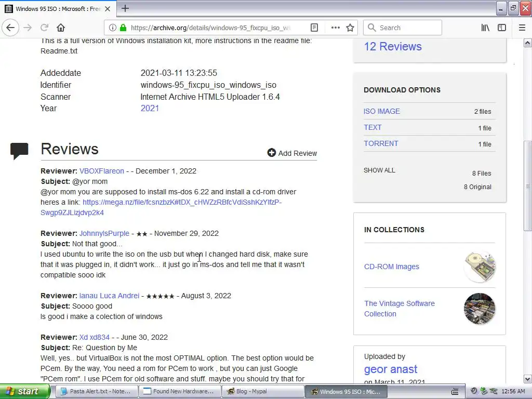Click Addeddate value 2021-03-11 13:23:55
532x399 pixels.
click(179, 73)
